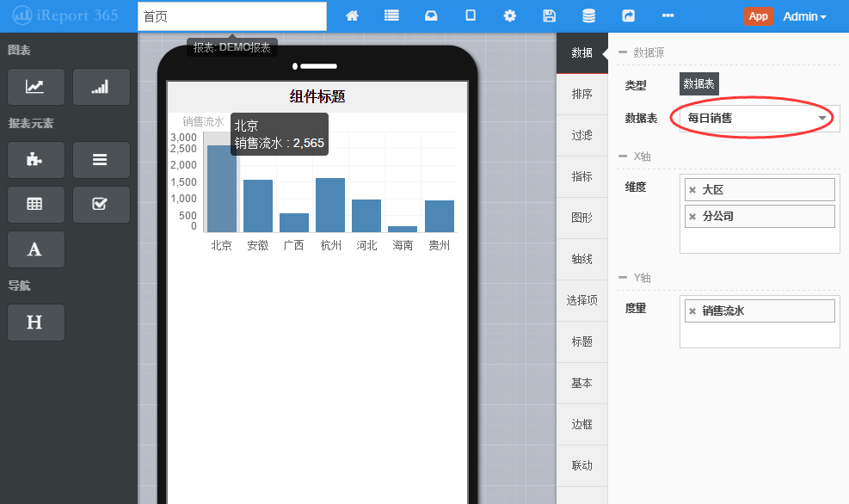The width and height of the screenshot is (849, 504).
Task: Add the text A element
Action: pyautogui.click(x=36, y=249)
